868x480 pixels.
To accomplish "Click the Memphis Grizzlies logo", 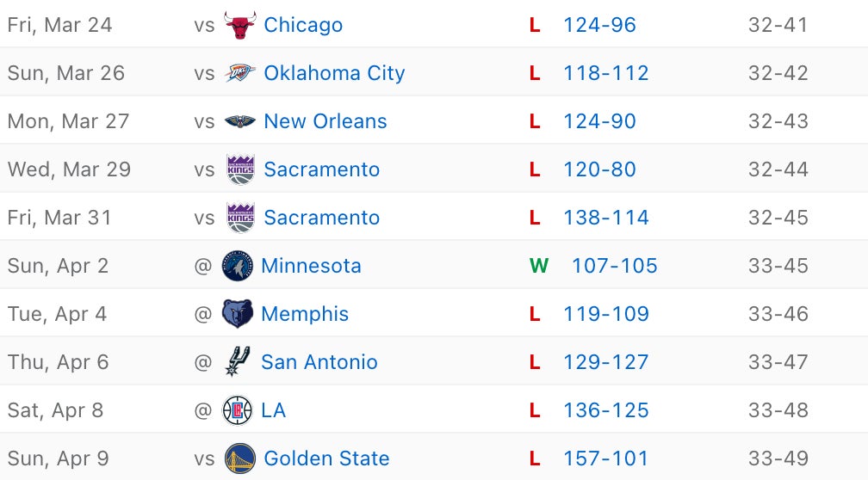I will click(x=238, y=314).
